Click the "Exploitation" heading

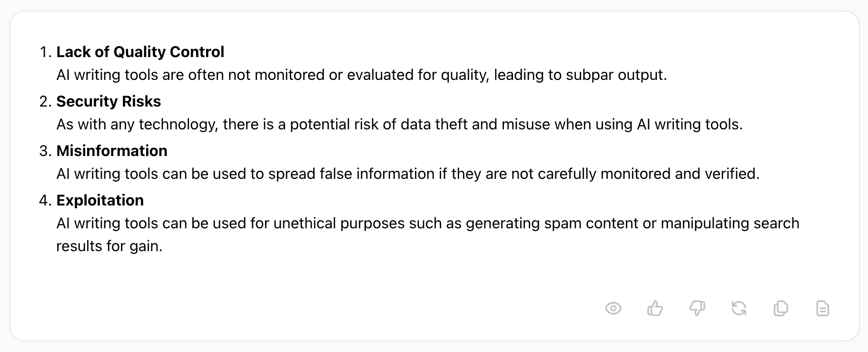[100, 200]
